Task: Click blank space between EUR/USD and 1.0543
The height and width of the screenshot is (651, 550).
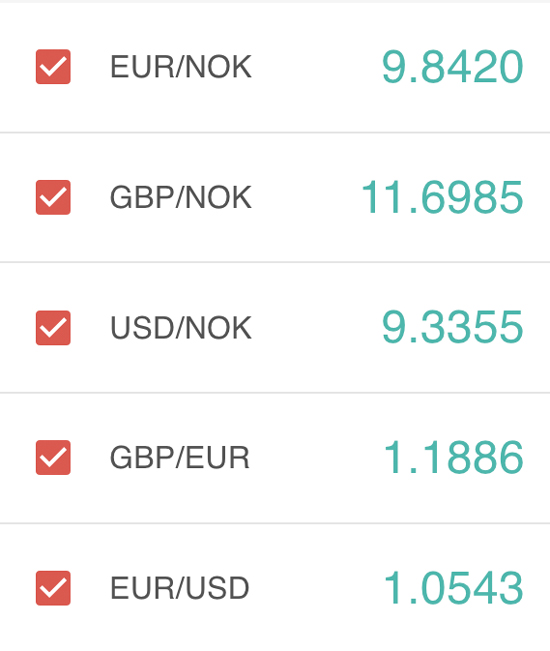Action: click(317, 588)
